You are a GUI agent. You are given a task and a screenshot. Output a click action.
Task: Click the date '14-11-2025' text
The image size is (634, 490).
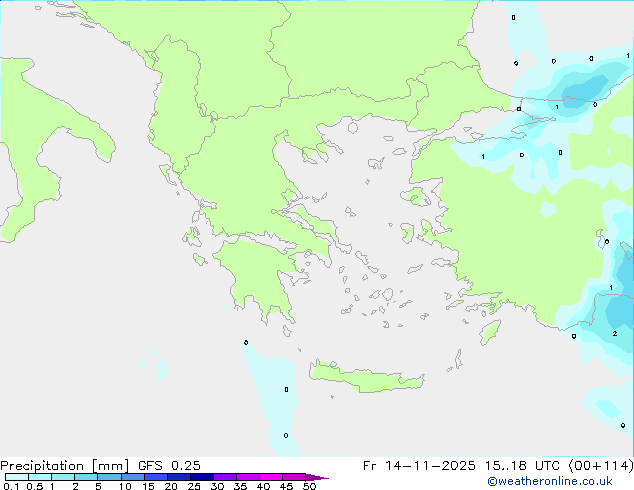tap(430, 466)
